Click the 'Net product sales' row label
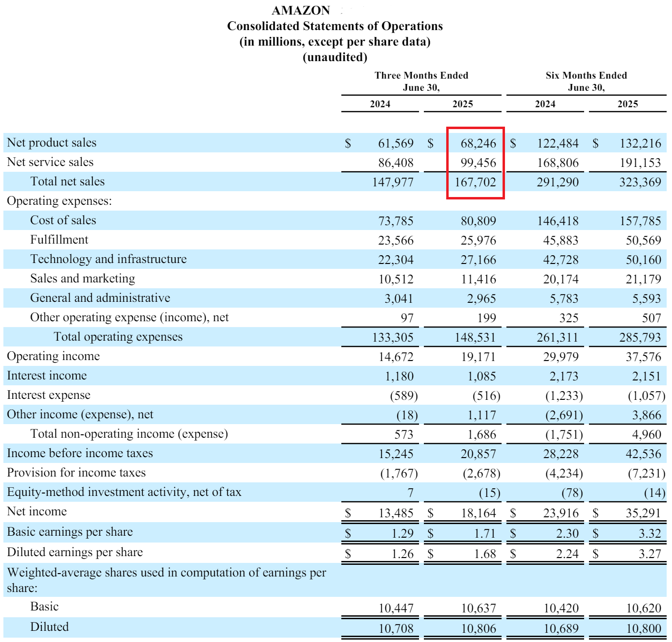 tap(51, 143)
